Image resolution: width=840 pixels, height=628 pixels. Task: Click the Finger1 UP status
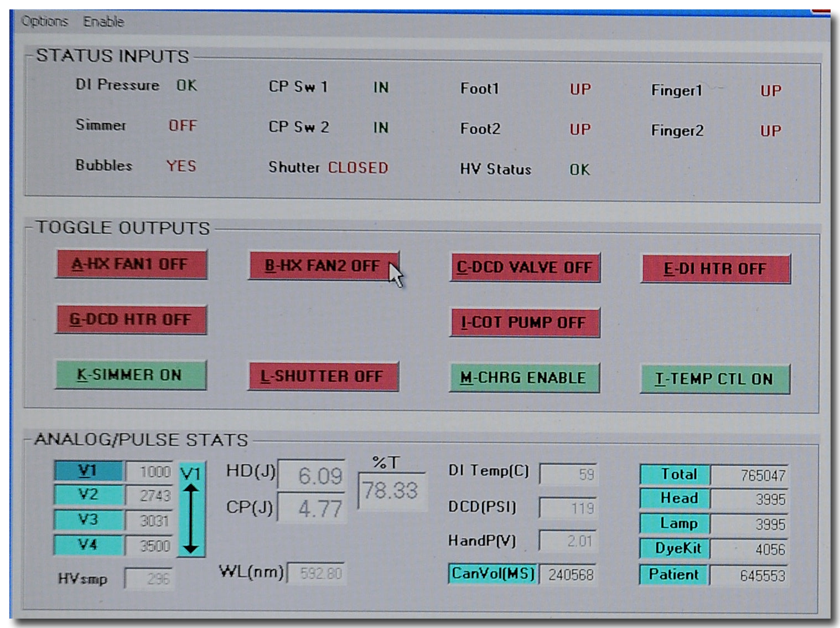(x=771, y=91)
